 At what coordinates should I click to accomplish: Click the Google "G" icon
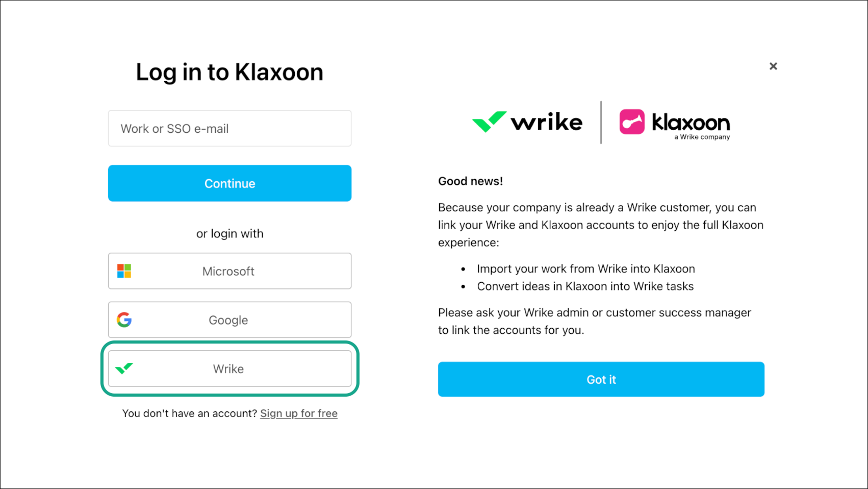[124, 320]
